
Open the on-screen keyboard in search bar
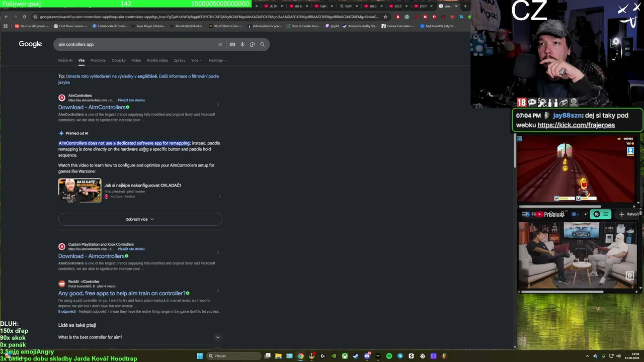click(232, 44)
